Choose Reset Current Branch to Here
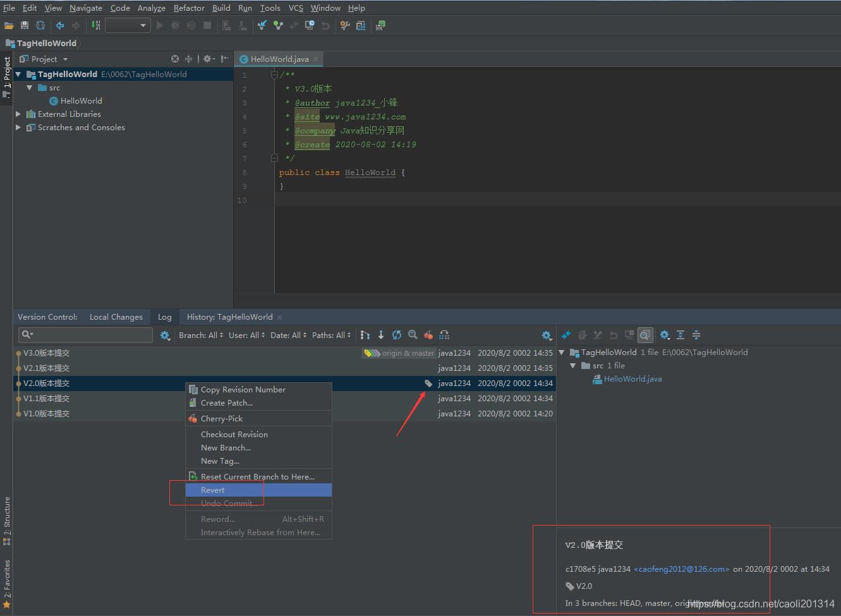This screenshot has width=841, height=616. click(x=258, y=477)
